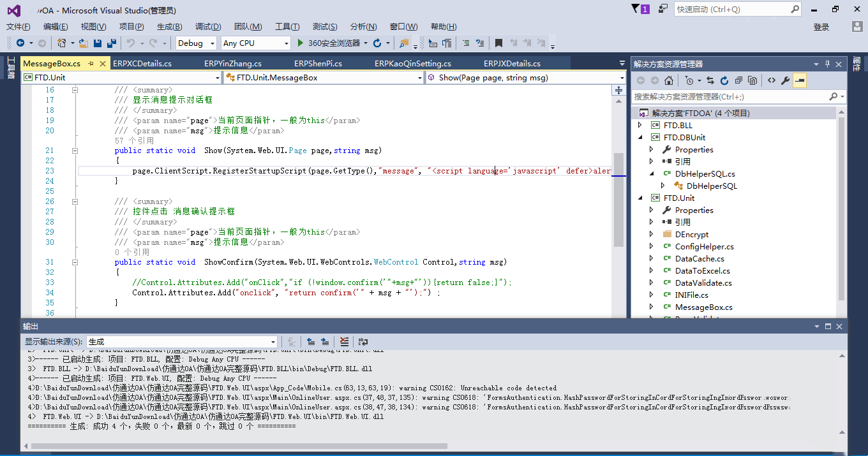Click the Navigate Backward toolbar icon

(x=20, y=43)
